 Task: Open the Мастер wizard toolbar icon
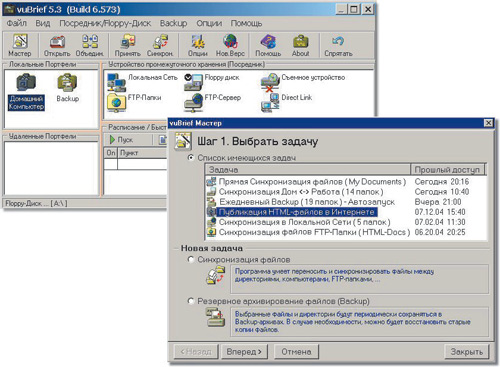point(20,45)
